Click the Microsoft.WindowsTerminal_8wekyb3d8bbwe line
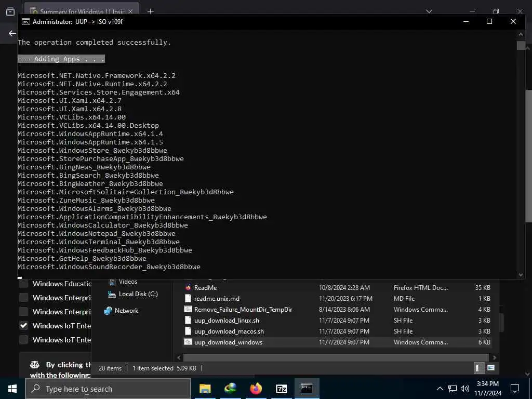532x399 pixels. (x=98, y=242)
